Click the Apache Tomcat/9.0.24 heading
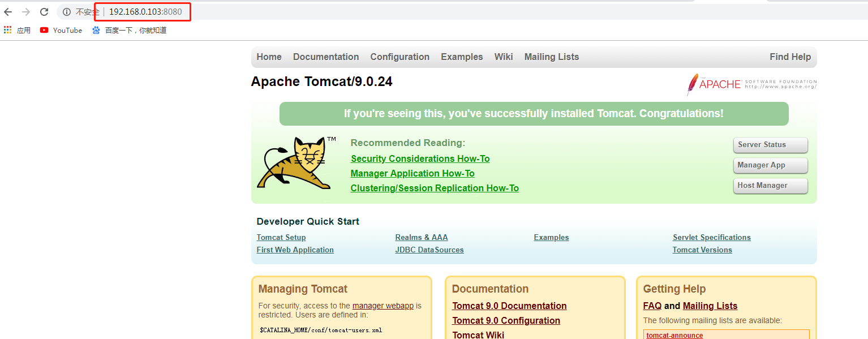Image resolution: width=868 pixels, height=339 pixels. coord(321,81)
